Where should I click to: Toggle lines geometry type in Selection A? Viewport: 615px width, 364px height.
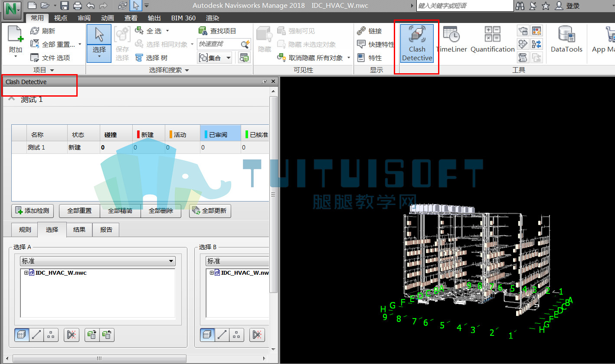click(x=37, y=335)
